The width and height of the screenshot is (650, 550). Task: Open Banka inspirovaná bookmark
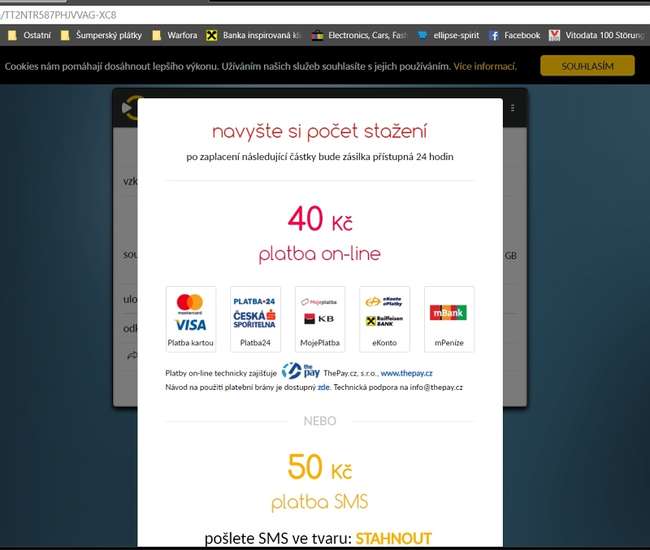[x=254, y=35]
